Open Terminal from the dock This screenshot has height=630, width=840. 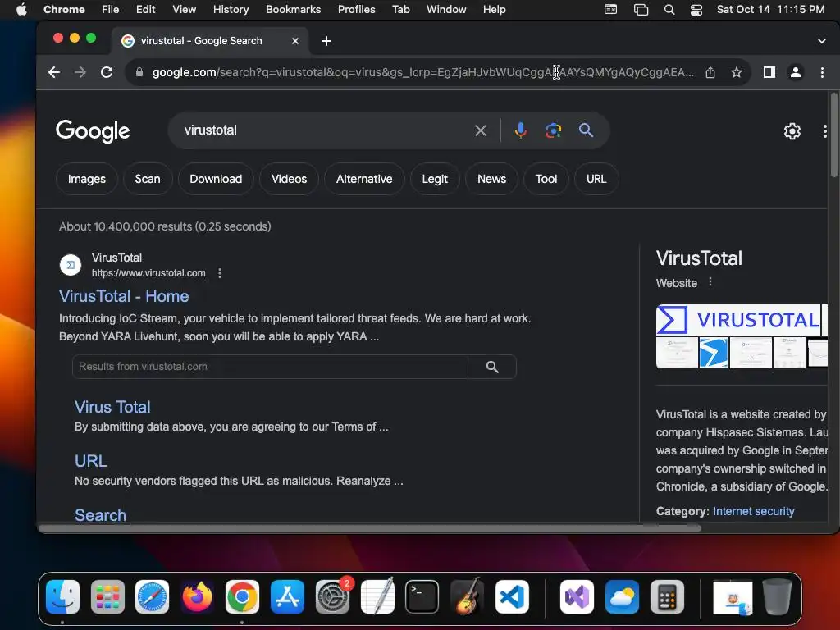(x=422, y=597)
